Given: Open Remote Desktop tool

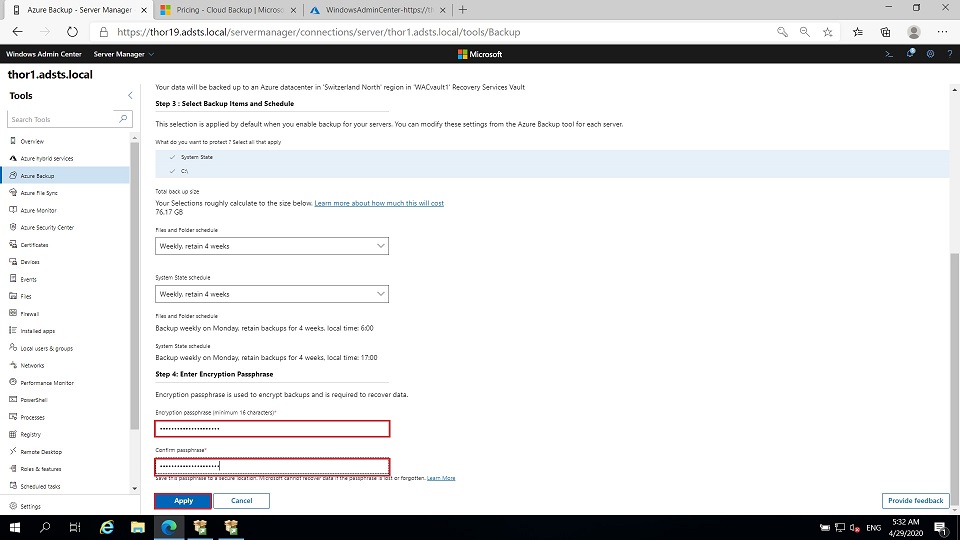Looking at the screenshot, I should point(41,452).
